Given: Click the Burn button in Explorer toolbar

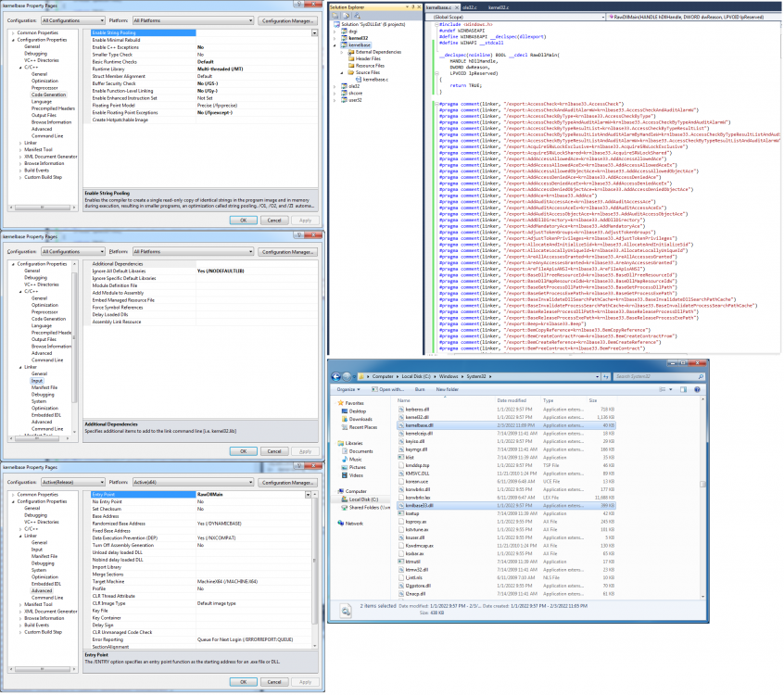Looking at the screenshot, I should 420,389.
